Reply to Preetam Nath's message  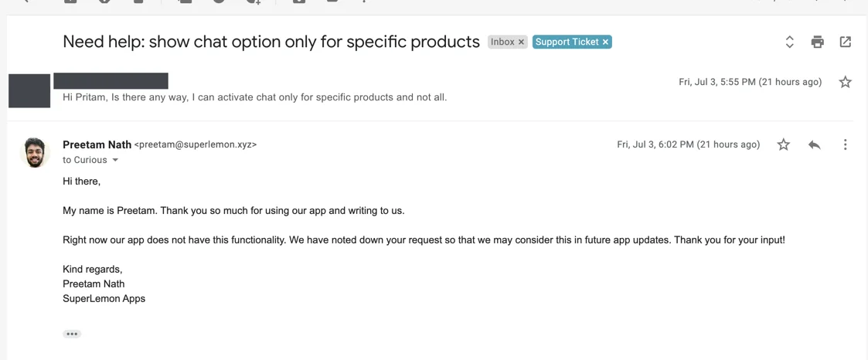(x=814, y=144)
